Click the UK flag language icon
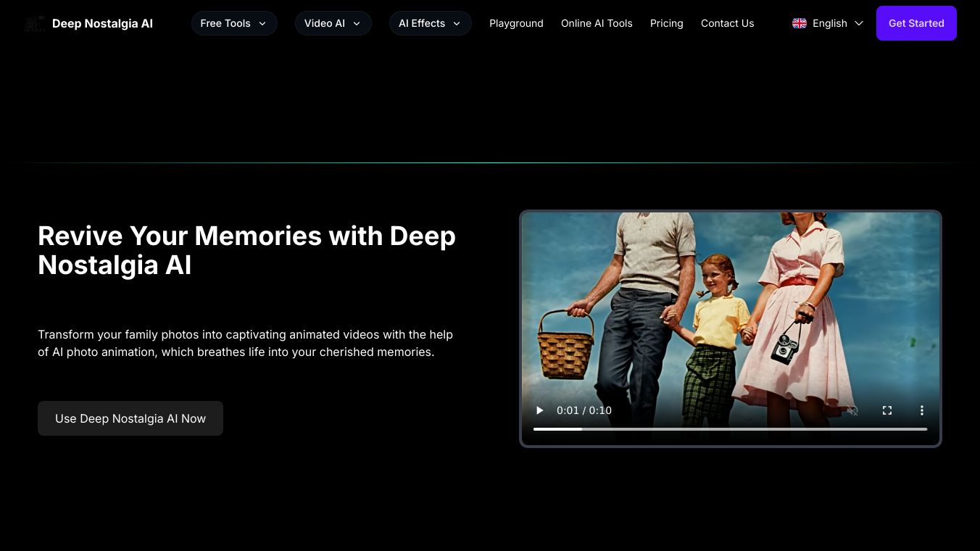Image resolution: width=980 pixels, height=551 pixels. (x=800, y=23)
